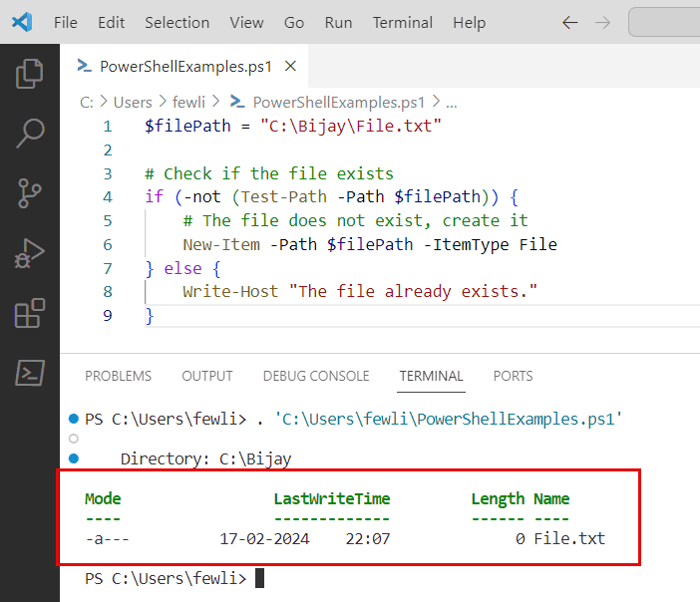
Task: Click the comment on line 5
Action: pos(355,221)
